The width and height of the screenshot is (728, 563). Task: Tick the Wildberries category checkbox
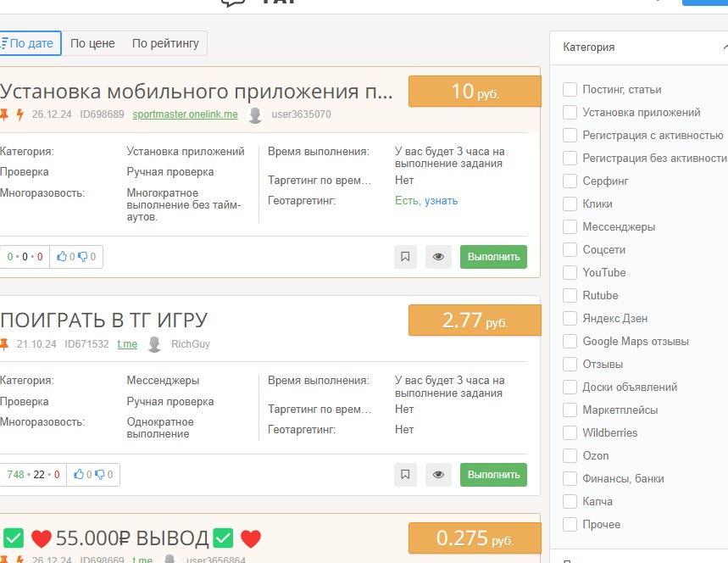tap(570, 432)
